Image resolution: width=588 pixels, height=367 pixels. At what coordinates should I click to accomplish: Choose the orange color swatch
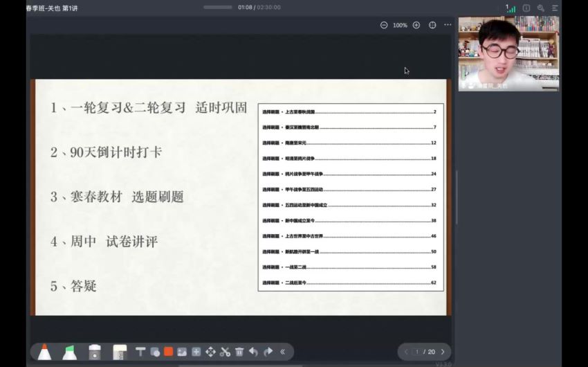point(168,352)
